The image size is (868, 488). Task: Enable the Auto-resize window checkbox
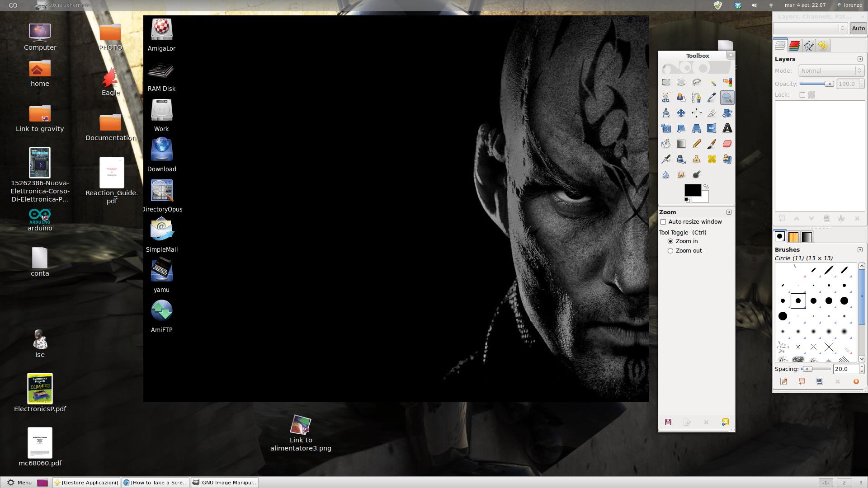663,222
